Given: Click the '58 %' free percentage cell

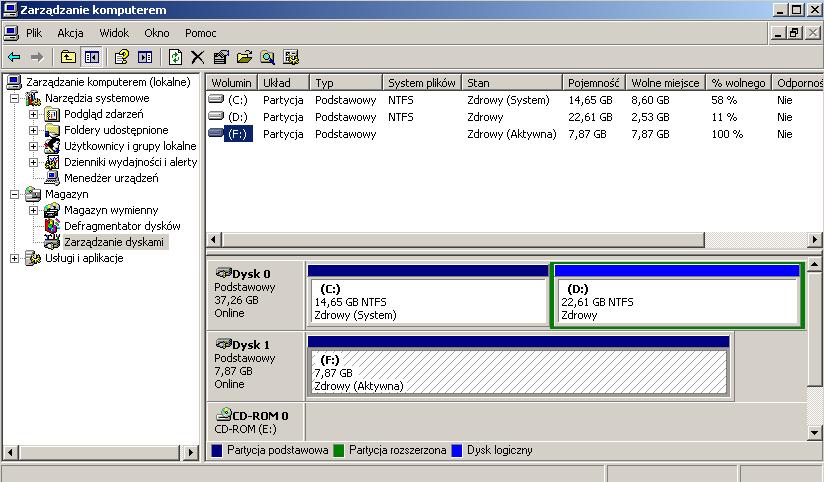Looking at the screenshot, I should (724, 99).
